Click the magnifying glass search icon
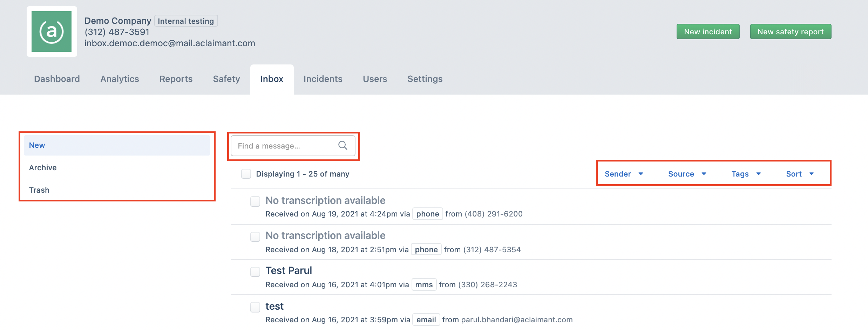The image size is (868, 330). [343, 145]
